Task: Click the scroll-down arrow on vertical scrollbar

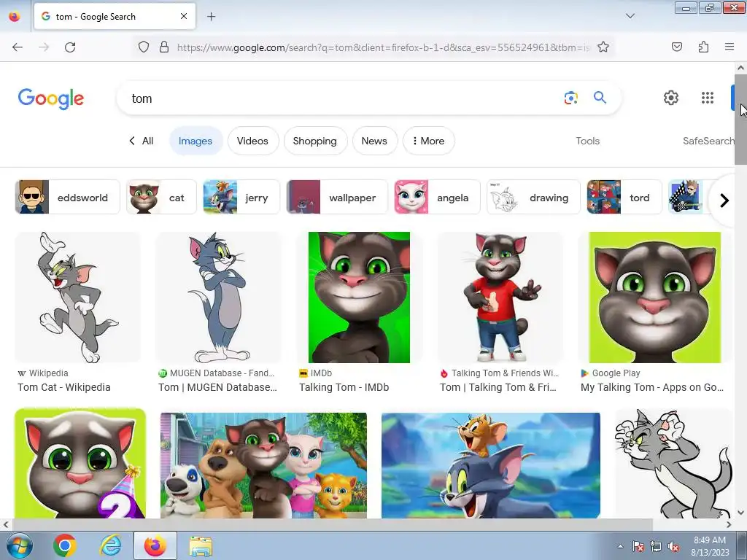Action: point(740,513)
